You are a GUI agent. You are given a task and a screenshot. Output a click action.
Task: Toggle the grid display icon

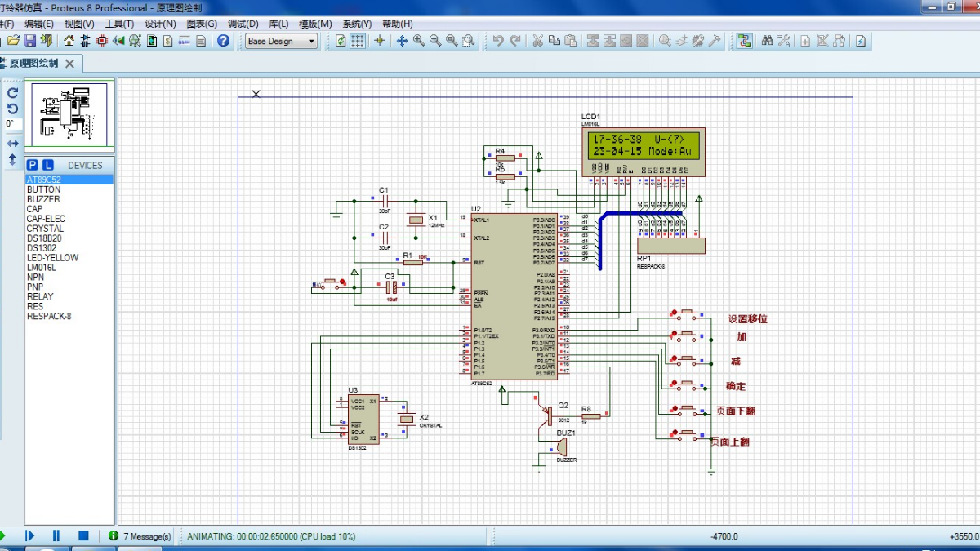[357, 41]
